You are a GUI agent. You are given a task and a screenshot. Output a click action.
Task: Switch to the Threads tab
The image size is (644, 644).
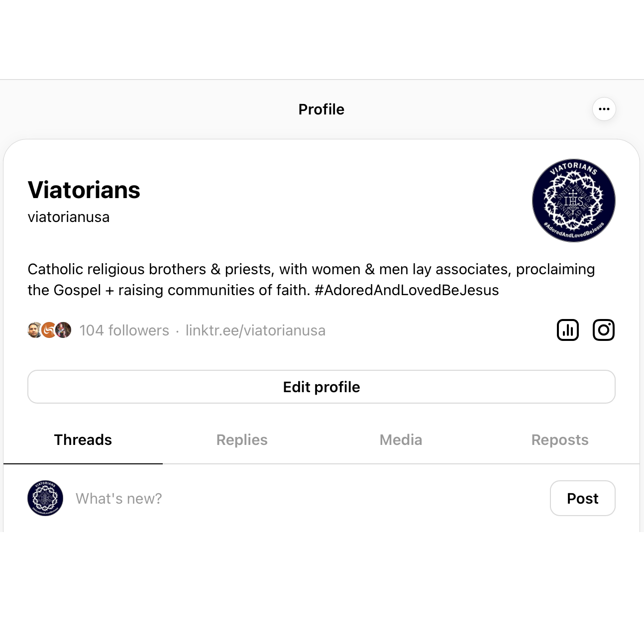coord(83,440)
